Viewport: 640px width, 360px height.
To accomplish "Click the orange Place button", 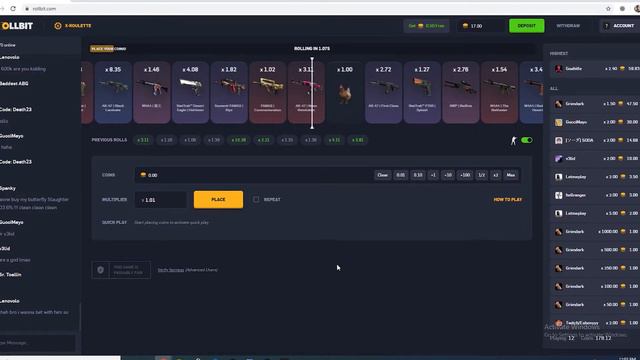I will pyautogui.click(x=218, y=200).
